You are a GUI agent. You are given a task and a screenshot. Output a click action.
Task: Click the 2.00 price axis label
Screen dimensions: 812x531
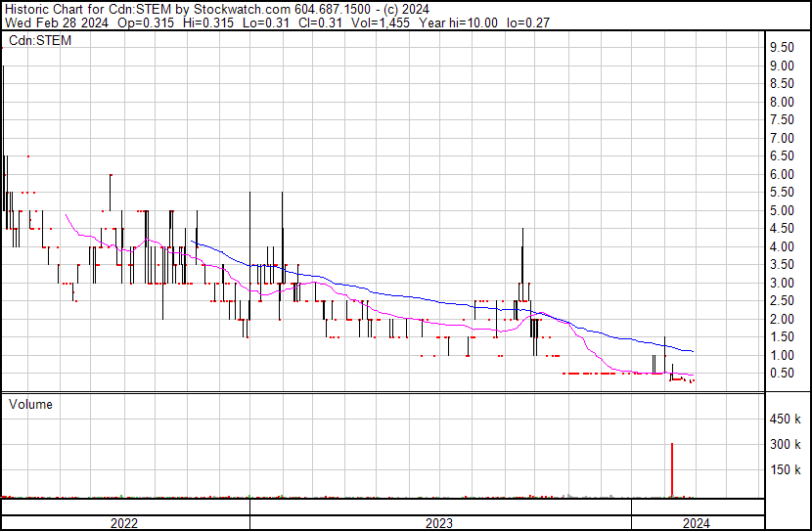pos(781,319)
